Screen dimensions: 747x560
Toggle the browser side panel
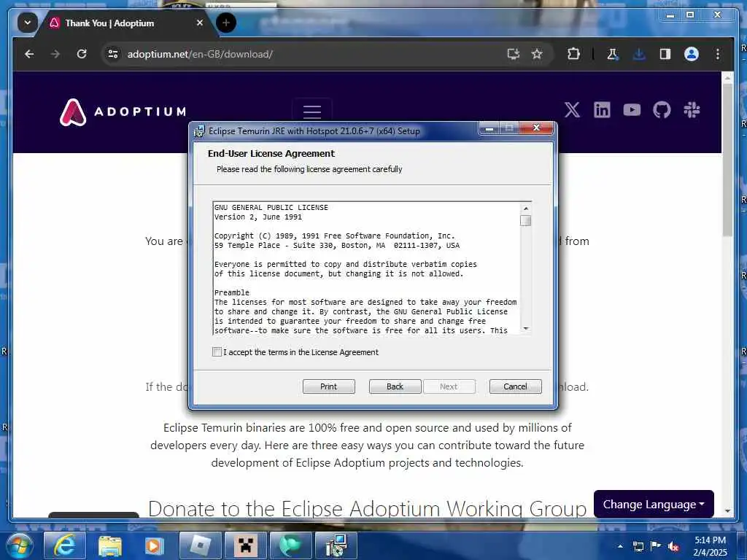665,54
